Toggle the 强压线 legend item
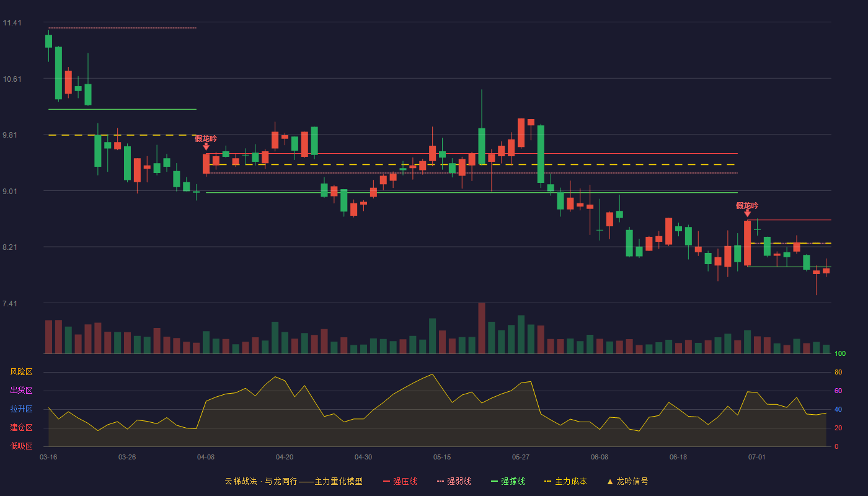 point(400,481)
